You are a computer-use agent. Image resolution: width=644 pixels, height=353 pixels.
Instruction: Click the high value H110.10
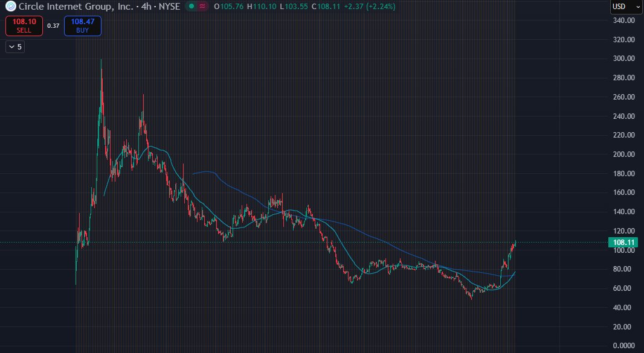pyautogui.click(x=262, y=7)
